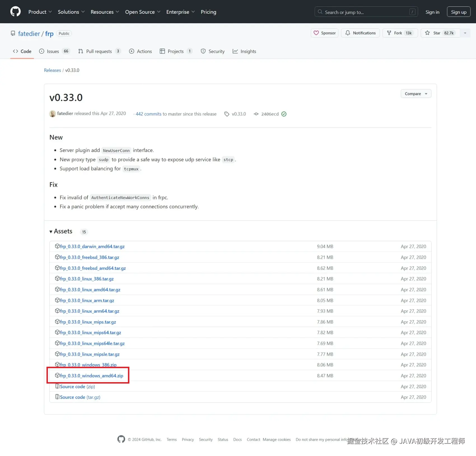Click the footer GitHub logo

[121, 439]
